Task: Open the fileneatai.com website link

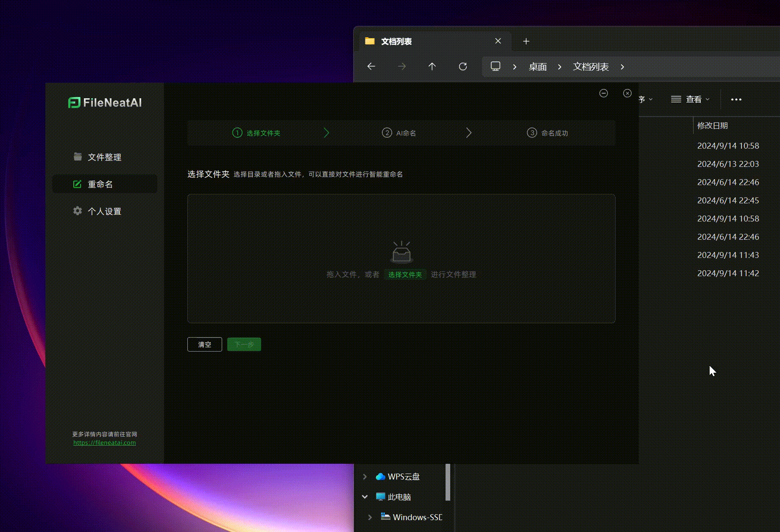Action: click(105, 443)
